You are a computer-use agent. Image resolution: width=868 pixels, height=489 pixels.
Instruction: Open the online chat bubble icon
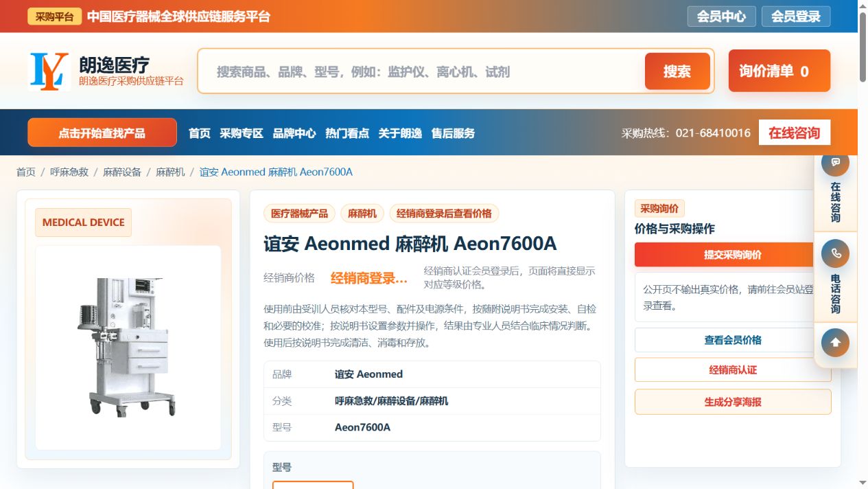835,163
